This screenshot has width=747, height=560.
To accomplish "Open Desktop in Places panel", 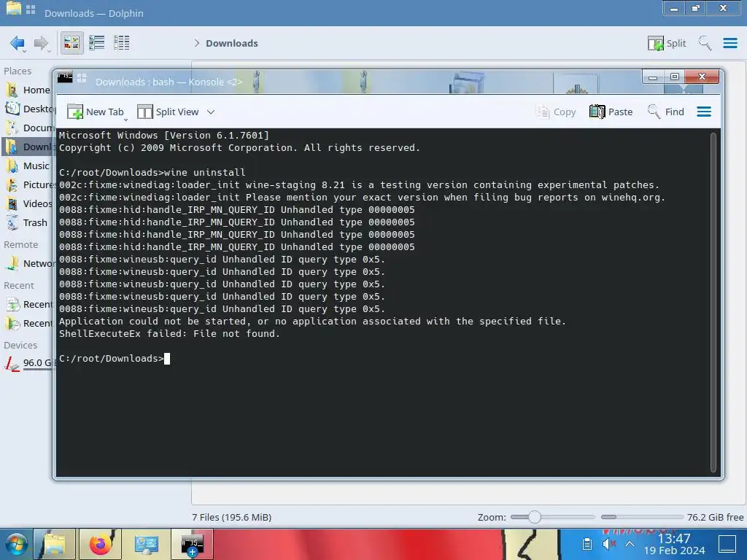I will click(28, 109).
